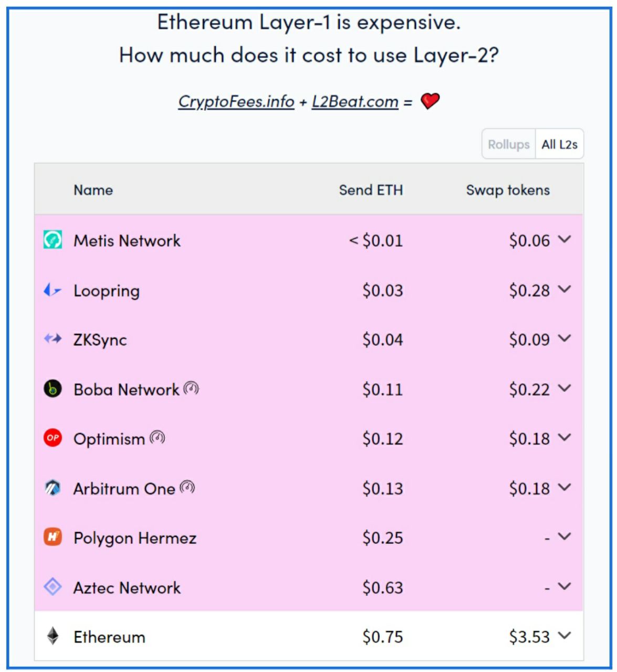Click the Loopring logo icon

point(53,290)
